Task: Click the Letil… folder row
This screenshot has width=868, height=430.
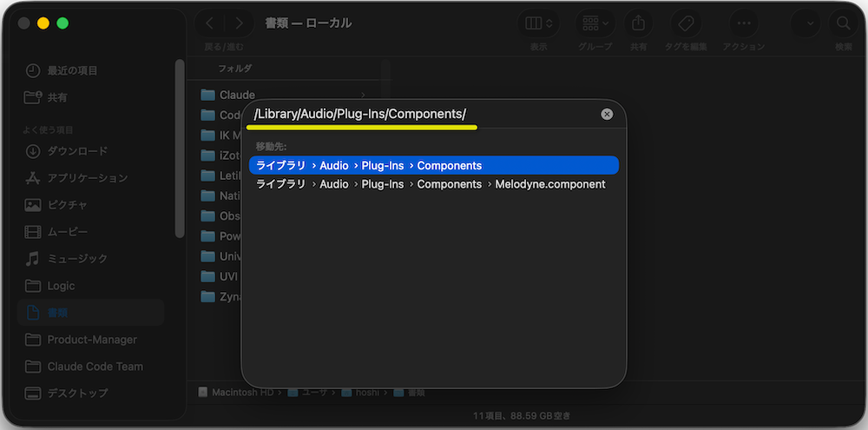Action: coord(221,175)
